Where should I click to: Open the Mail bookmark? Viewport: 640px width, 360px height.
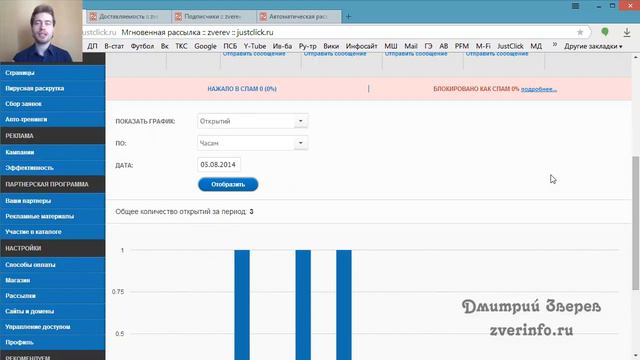[x=411, y=46]
